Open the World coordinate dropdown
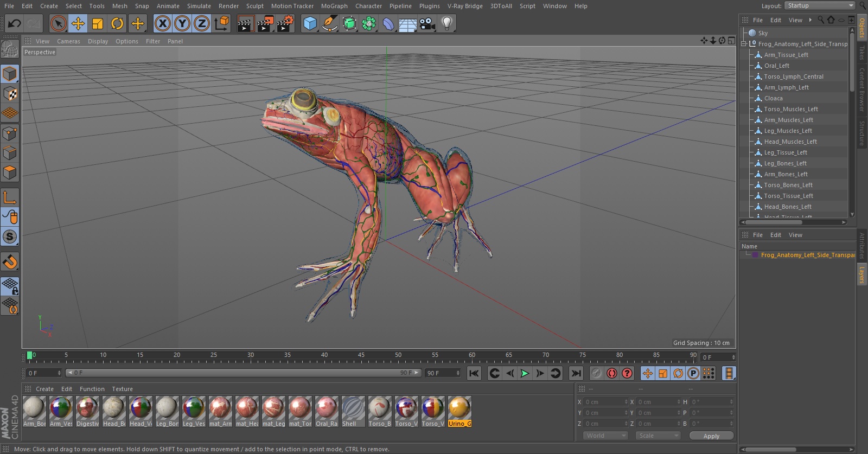Screen dimensions: 868x454 pyautogui.click(x=606, y=436)
